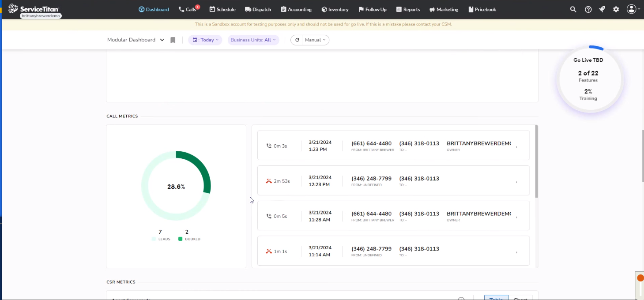Switch to Chart view under CSR Metrics
Viewport: 644px width, 300px height.
coord(520,298)
